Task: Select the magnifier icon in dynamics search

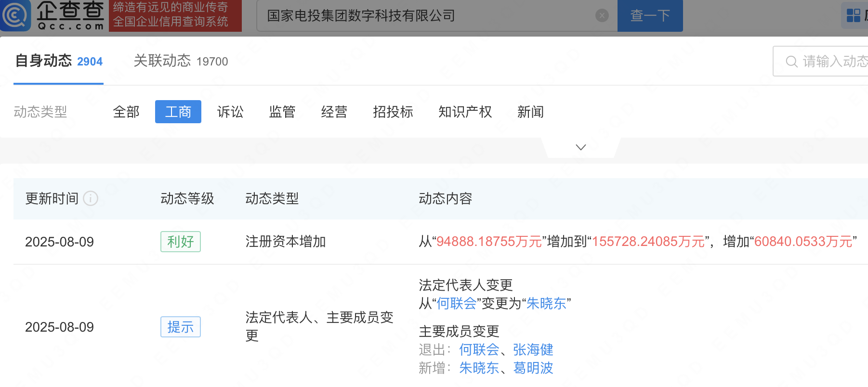Action: point(791,62)
